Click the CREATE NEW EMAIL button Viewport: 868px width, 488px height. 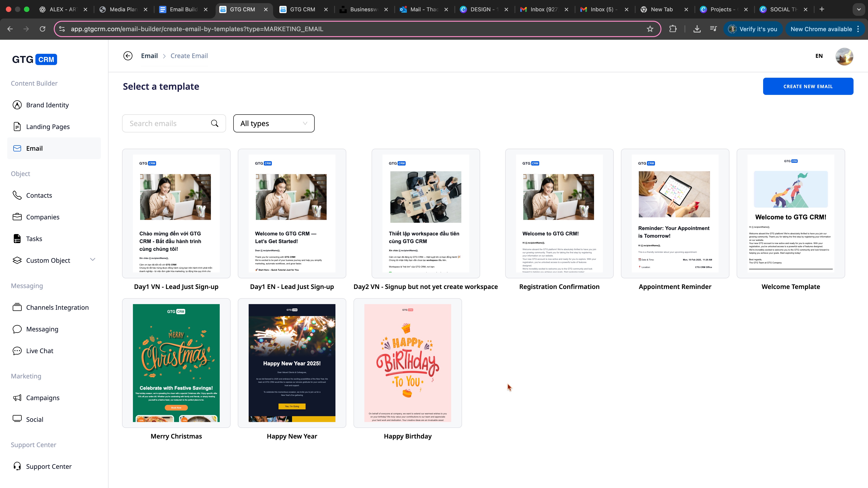(x=808, y=86)
